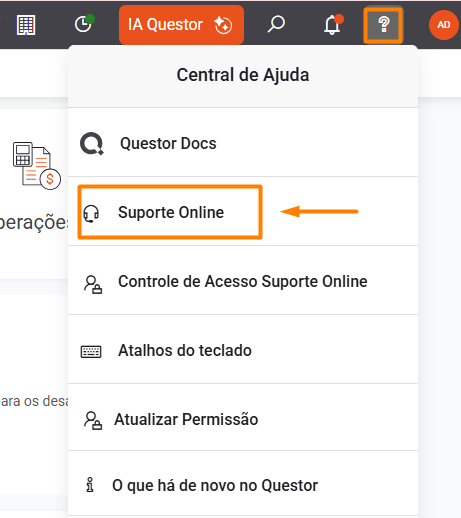This screenshot has width=461, height=518.
Task: Open the company building grid icon
Action: pos(26,25)
